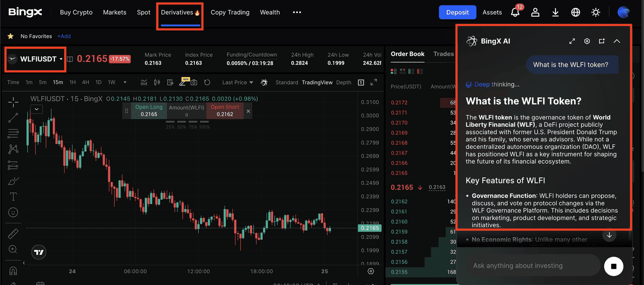The height and width of the screenshot is (285, 644).
Task: Click Open Long quick order button
Action: click(x=149, y=111)
